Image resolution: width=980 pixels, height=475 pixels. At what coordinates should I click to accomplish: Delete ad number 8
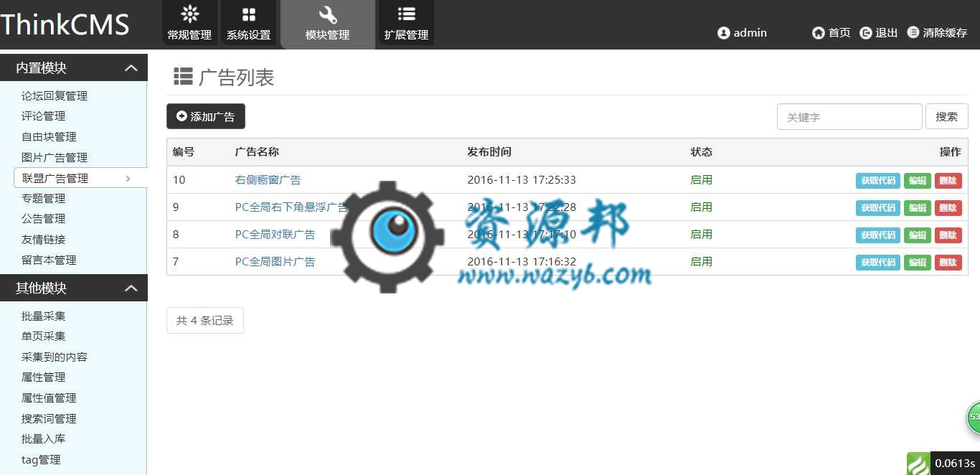[x=948, y=235]
